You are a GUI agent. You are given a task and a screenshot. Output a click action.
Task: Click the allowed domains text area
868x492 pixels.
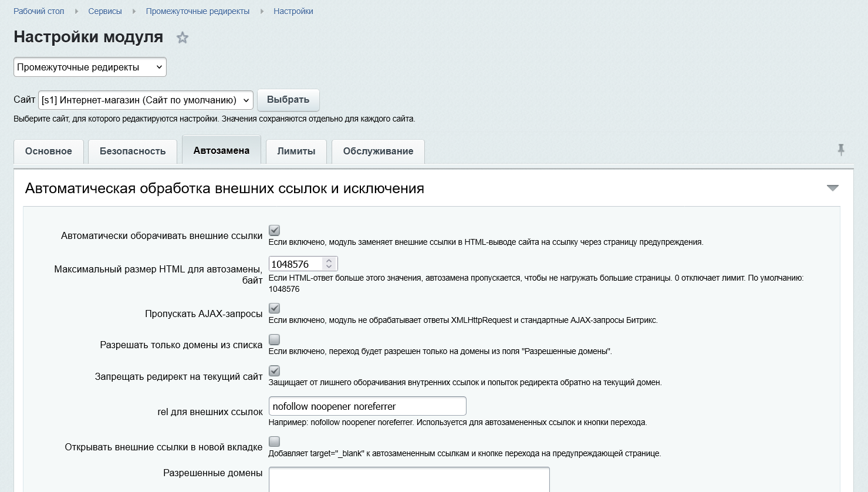pyautogui.click(x=409, y=480)
